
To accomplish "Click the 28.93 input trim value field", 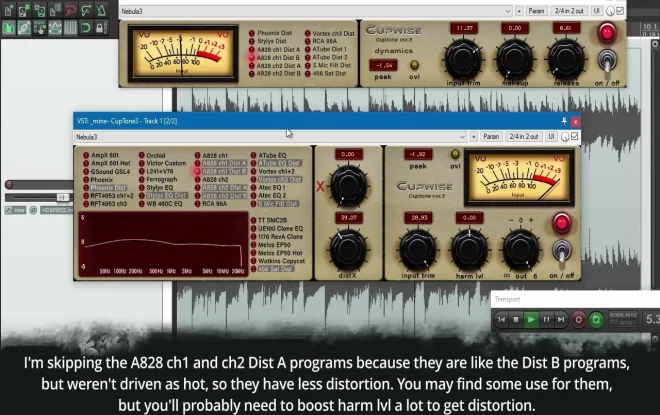I will [419, 218].
